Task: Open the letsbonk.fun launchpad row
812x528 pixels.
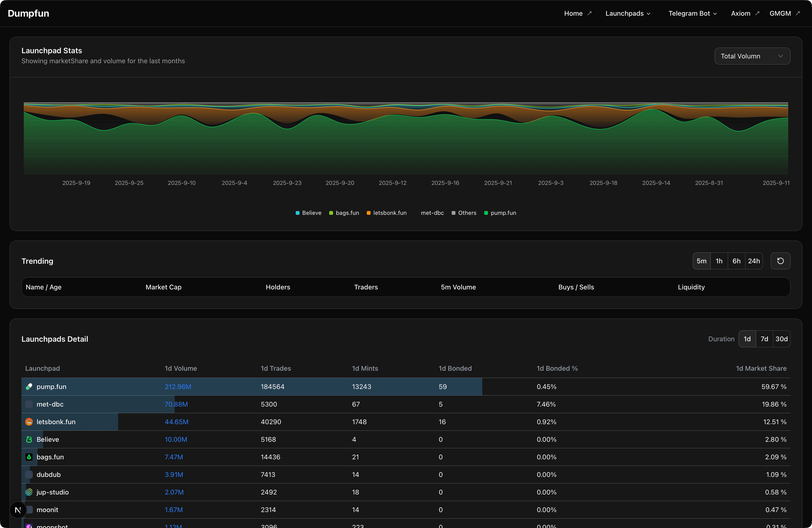Action: (x=406, y=422)
